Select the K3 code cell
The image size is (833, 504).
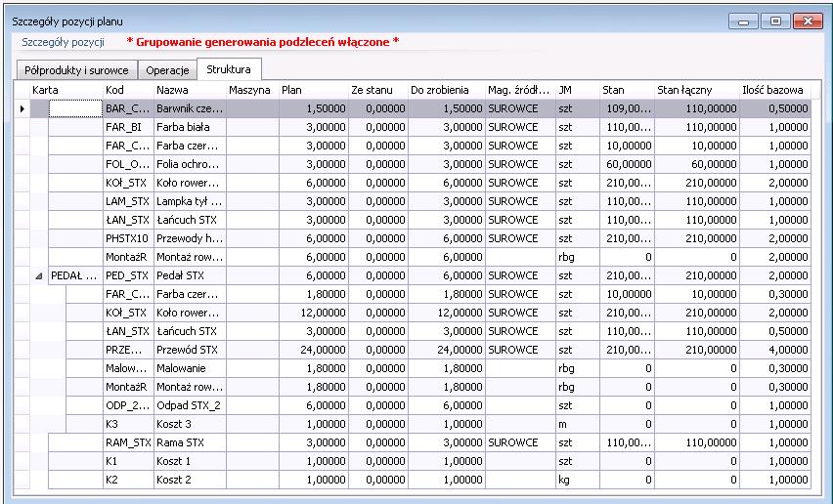point(128,425)
